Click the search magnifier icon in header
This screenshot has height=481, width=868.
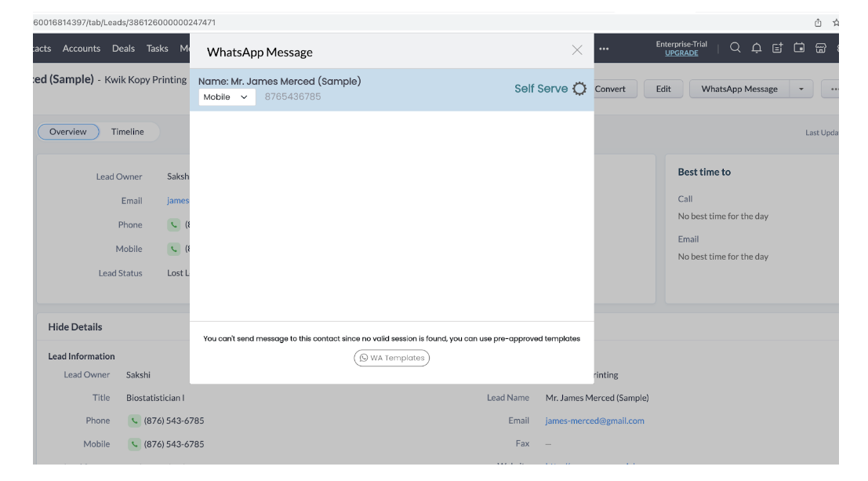[x=735, y=48]
